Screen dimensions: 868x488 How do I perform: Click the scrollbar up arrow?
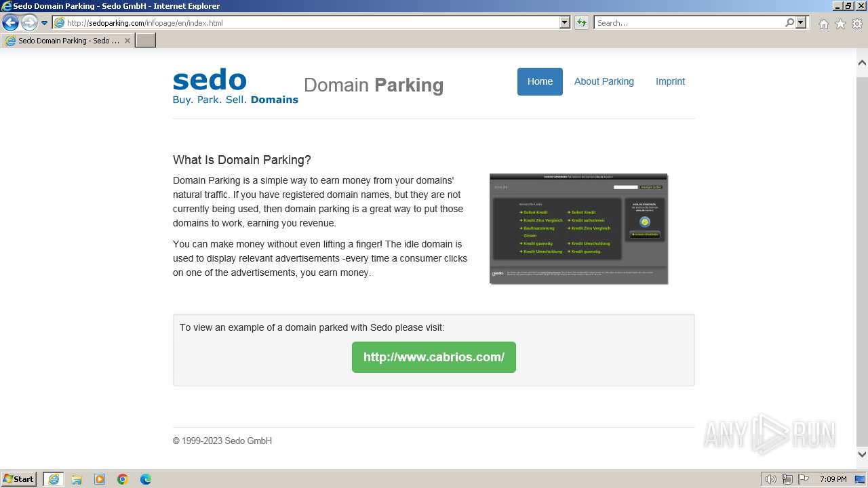click(x=862, y=63)
